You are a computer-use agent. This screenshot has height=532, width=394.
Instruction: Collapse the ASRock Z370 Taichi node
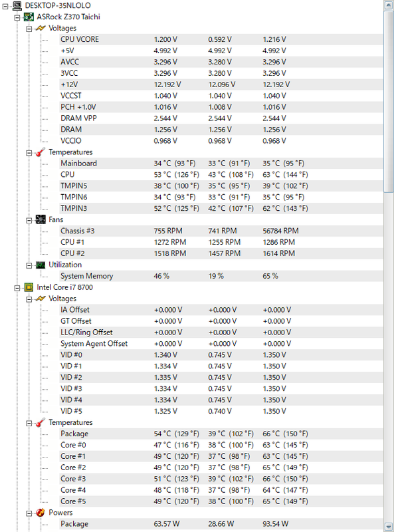pos(17,17)
